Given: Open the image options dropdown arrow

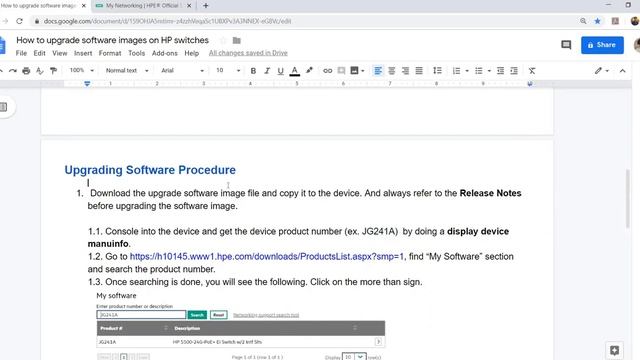Looking at the screenshot, I should click(x=362, y=71).
